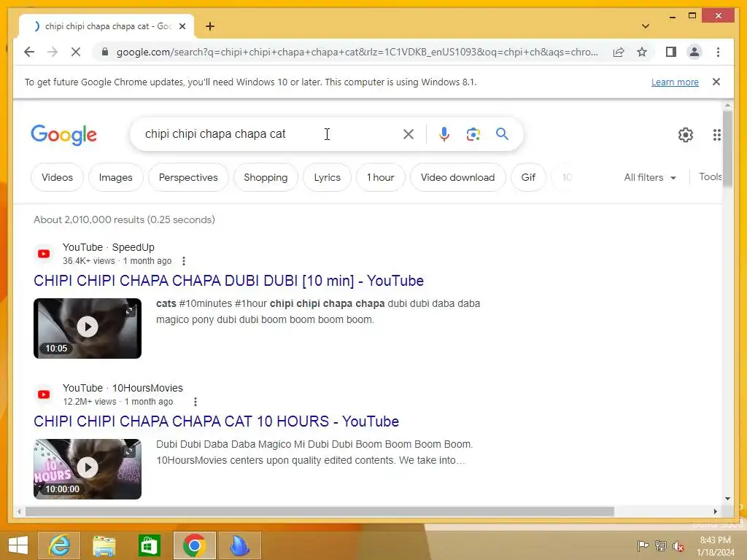Open CHIPI CHIPI CHAPA CHAPA DUBI DUBI link
This screenshot has height=560, width=747.
pyautogui.click(x=228, y=281)
